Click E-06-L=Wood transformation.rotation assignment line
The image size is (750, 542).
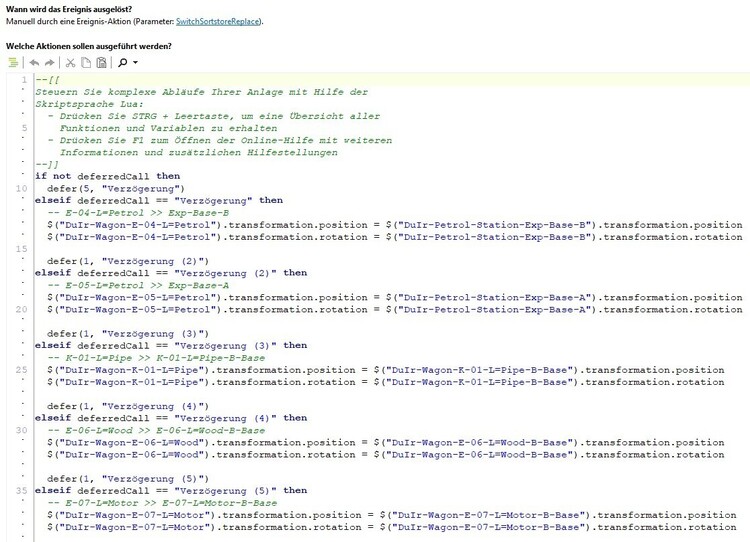click(x=386, y=454)
